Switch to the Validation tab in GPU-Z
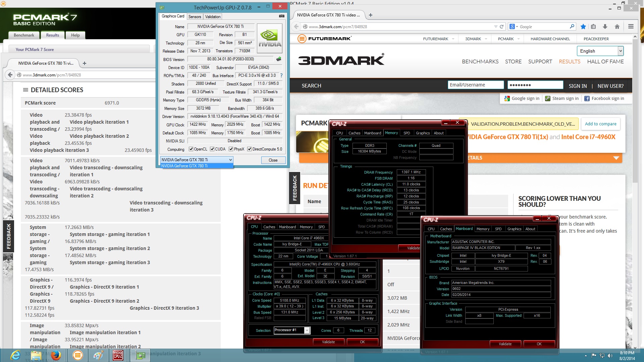 tap(213, 16)
